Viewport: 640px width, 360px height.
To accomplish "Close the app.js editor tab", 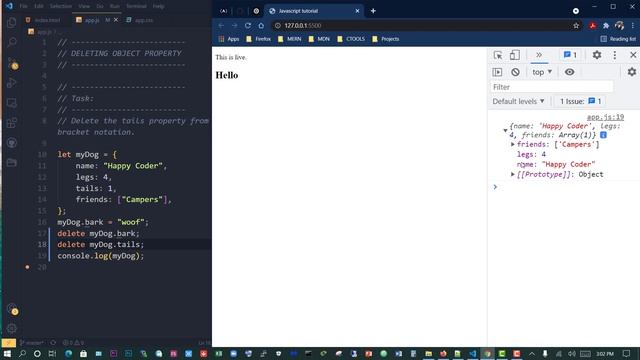I will (116, 20).
